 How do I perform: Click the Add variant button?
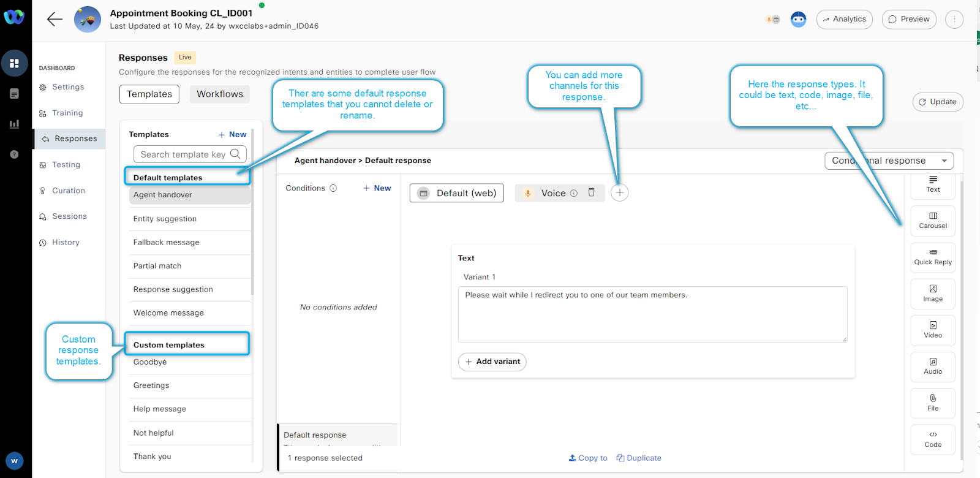[492, 362]
